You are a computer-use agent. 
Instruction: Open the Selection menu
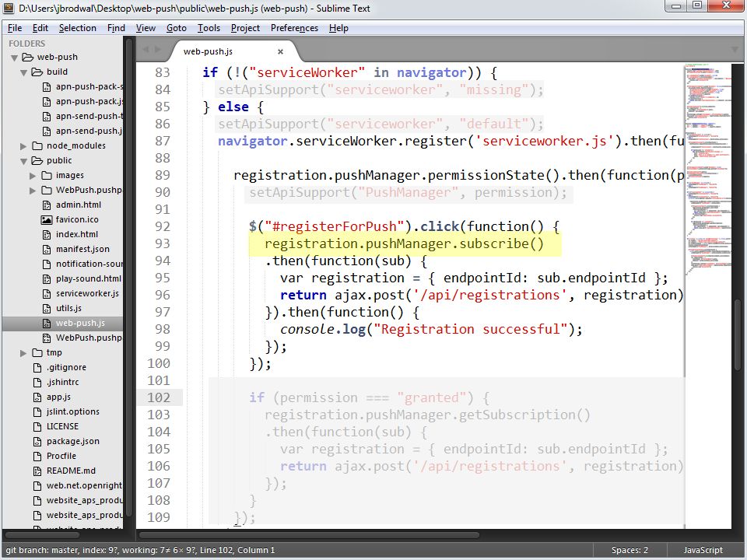coord(78,28)
